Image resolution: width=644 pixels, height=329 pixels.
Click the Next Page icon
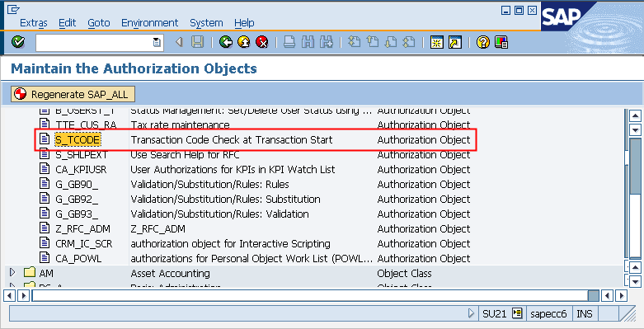pos(391,42)
